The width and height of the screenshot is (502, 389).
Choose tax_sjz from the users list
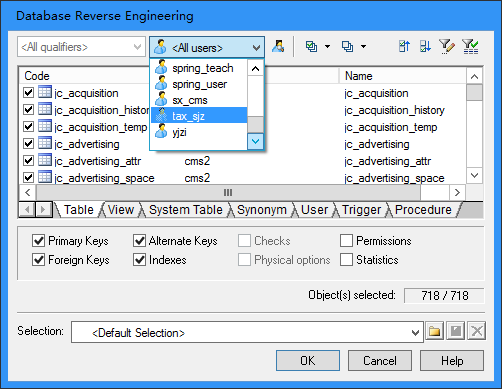(x=199, y=116)
